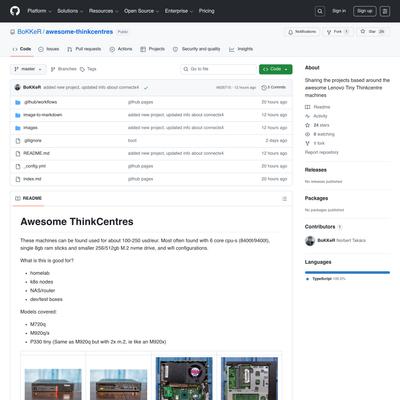Open the image-to-markdown folder name
400x400 pixels.
(43, 115)
